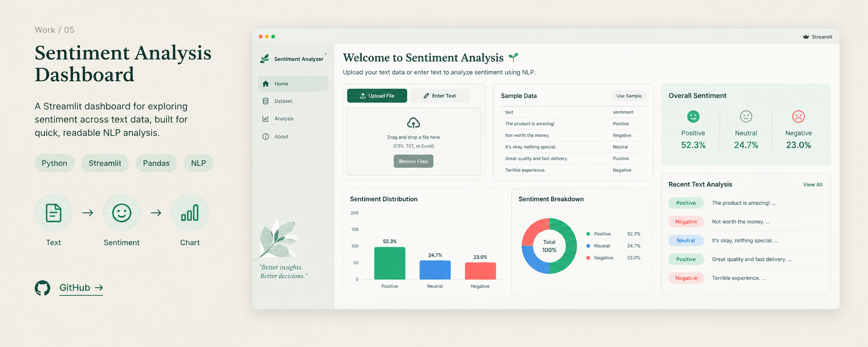
Task: Click the Sentiment Analyzer leaf logo
Action: (264, 59)
